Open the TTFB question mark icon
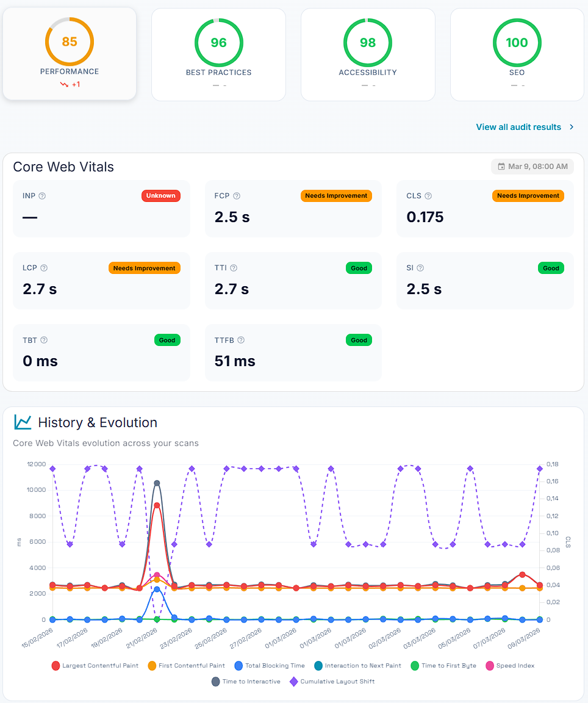 click(240, 340)
